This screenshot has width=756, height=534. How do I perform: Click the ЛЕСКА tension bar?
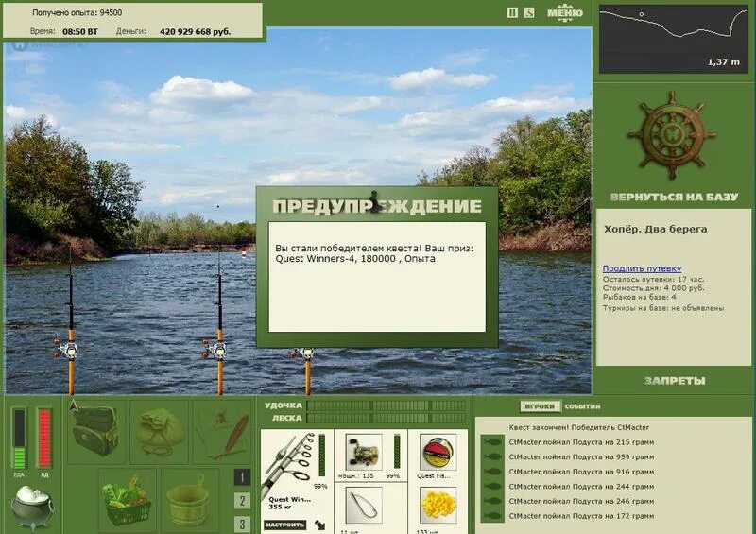coord(387,419)
